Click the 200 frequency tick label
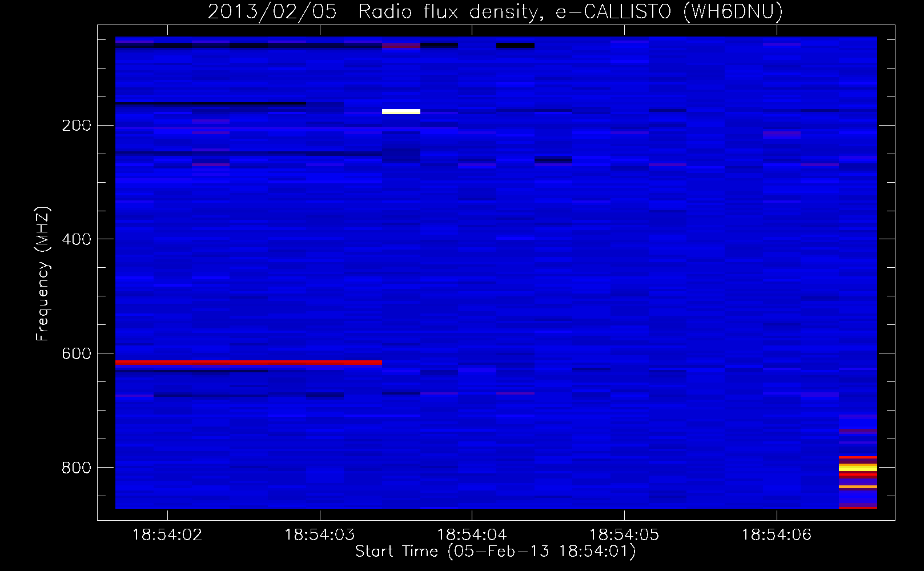924x571 pixels. click(77, 126)
